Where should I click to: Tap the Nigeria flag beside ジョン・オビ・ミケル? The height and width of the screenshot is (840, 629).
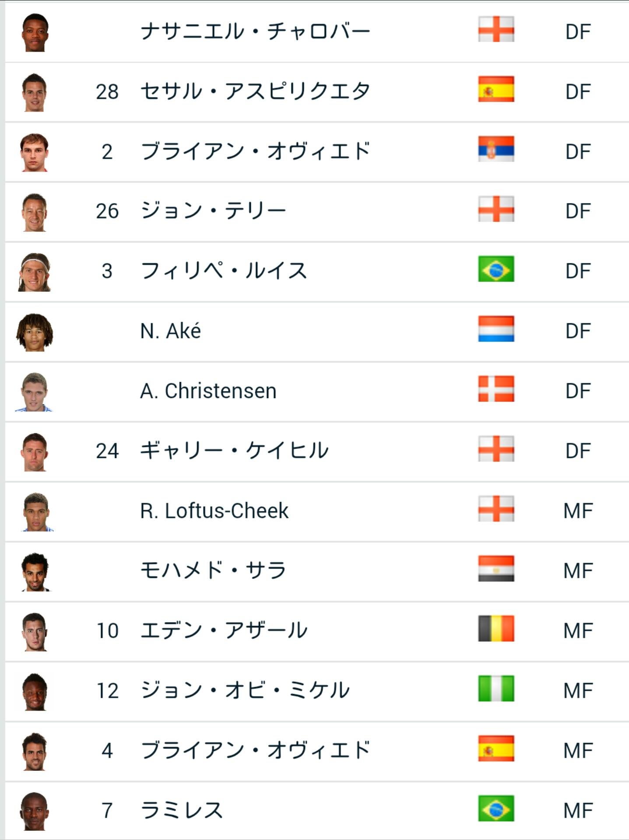tap(495, 689)
